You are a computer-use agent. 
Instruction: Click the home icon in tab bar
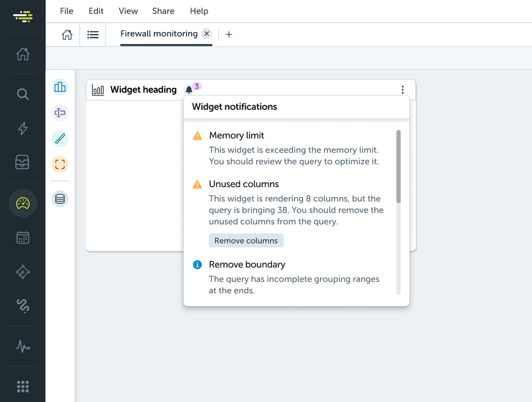tap(67, 34)
